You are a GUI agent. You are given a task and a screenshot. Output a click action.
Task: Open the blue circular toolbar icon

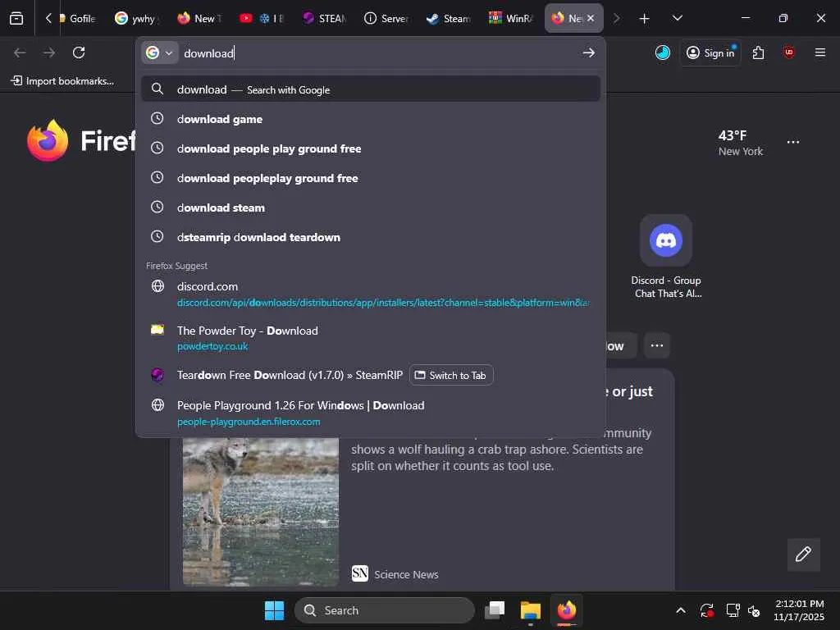(663, 52)
